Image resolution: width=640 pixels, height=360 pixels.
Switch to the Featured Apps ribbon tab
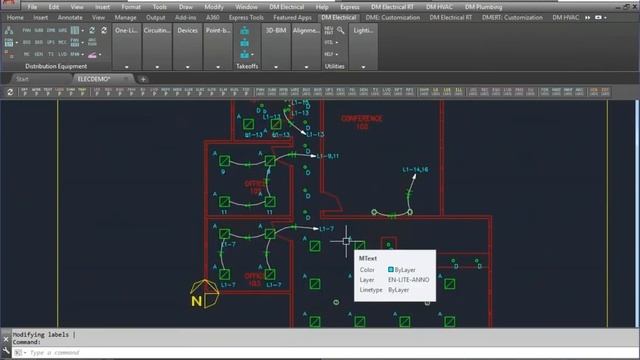point(292,18)
